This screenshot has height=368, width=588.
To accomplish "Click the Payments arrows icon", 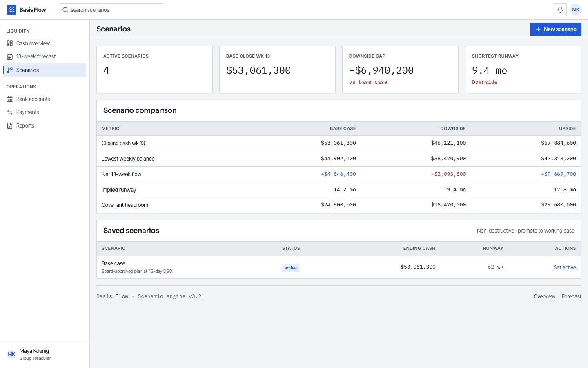I will click(10, 112).
